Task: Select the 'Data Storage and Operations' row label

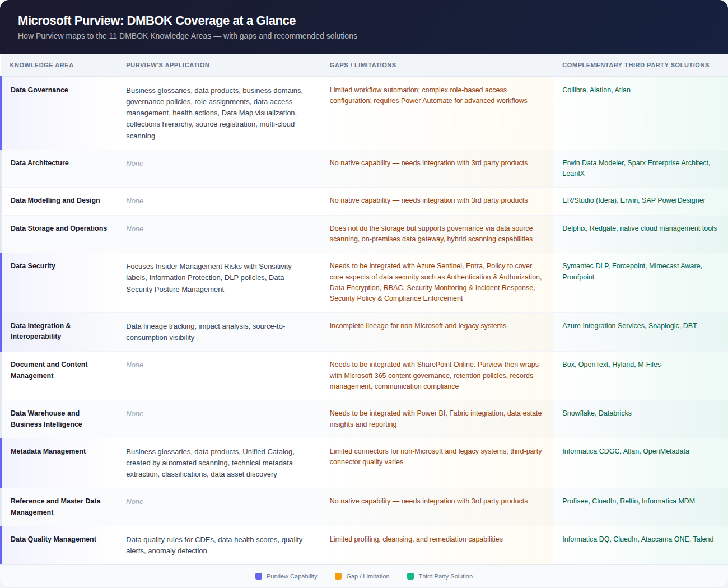Action: click(x=59, y=228)
